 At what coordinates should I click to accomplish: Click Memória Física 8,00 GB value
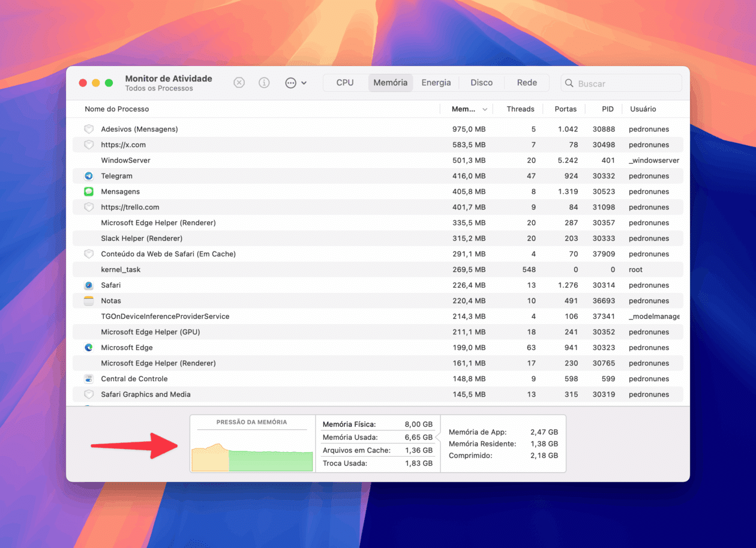tap(419, 424)
